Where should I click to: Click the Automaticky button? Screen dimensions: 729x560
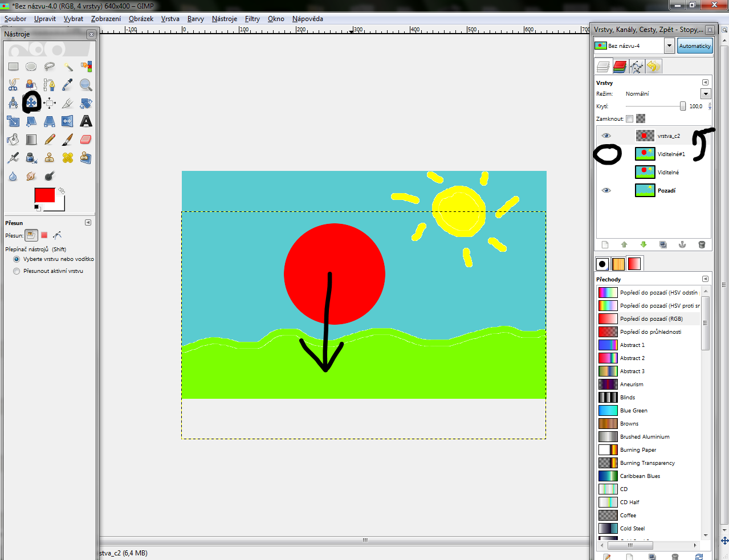tap(695, 46)
